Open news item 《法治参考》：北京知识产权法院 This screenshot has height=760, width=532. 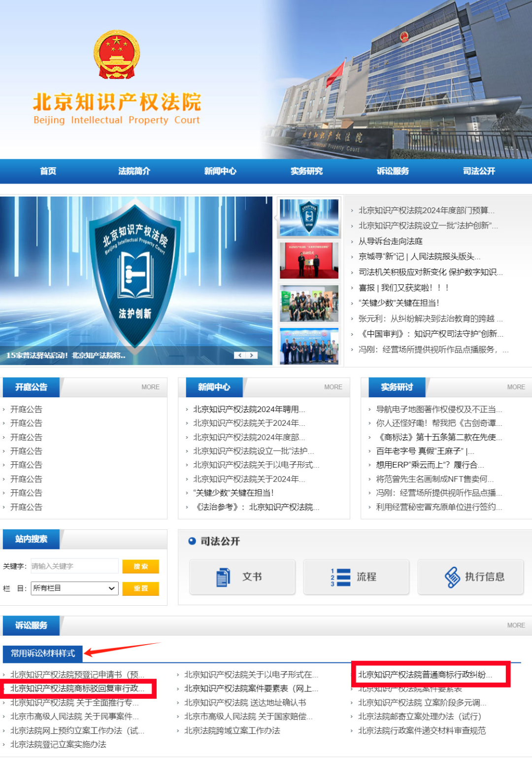[256, 507]
